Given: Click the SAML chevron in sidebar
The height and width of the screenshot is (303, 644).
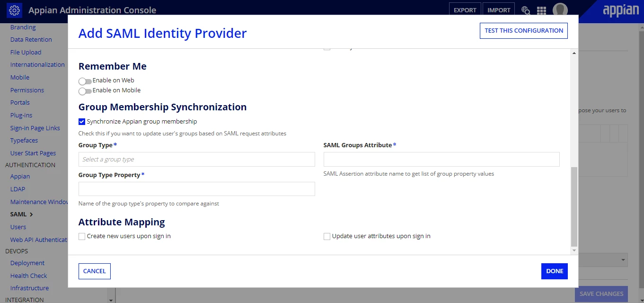Looking at the screenshot, I should click(x=31, y=214).
